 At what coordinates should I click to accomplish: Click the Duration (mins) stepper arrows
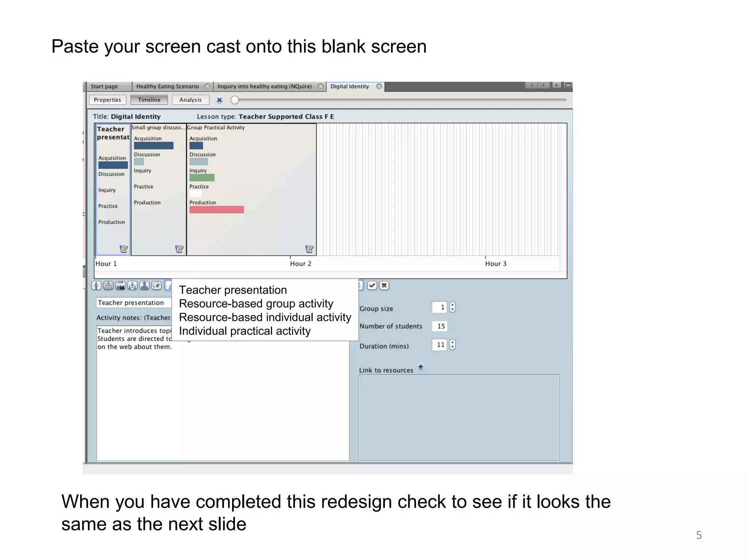coord(452,345)
